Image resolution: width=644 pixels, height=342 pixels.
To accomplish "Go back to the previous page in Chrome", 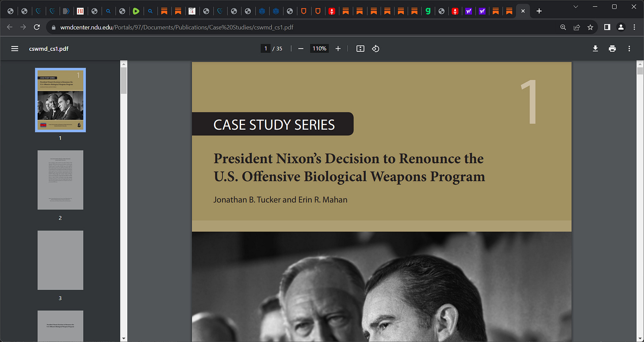I will [x=10, y=27].
